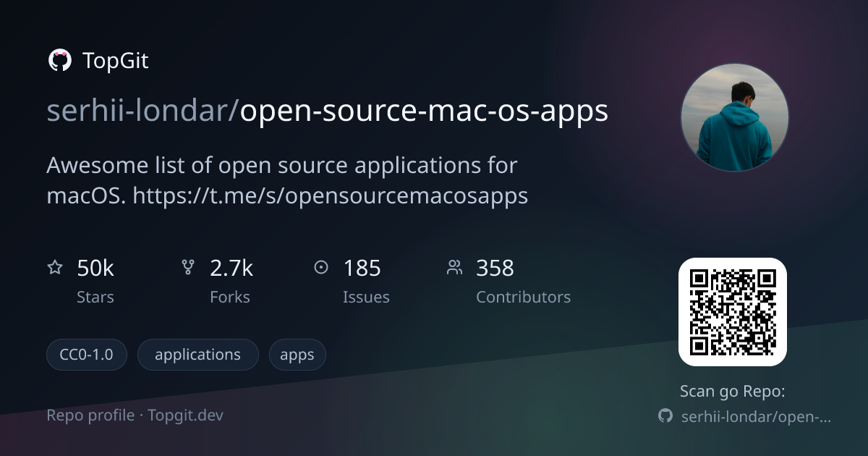The width and height of the screenshot is (868, 456).
Task: Open the owner avatar photo
Action: point(734,117)
